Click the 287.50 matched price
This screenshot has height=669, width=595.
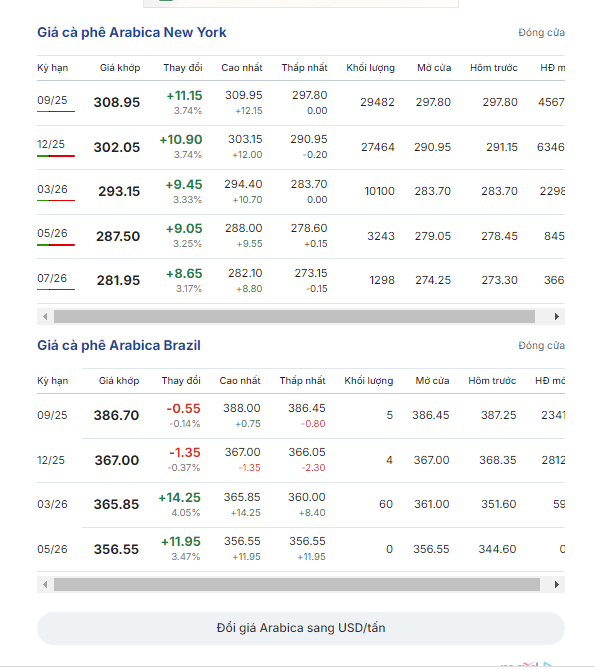(x=118, y=236)
